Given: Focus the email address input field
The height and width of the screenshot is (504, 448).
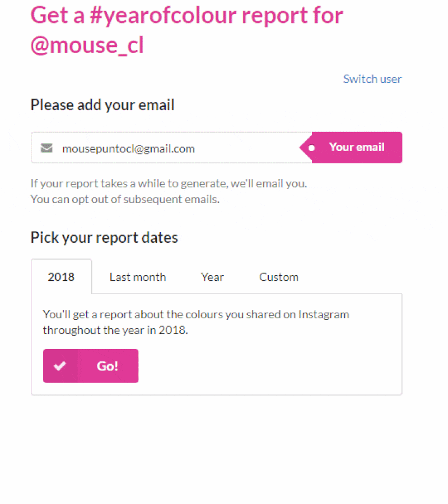Looking at the screenshot, I should coord(171,148).
